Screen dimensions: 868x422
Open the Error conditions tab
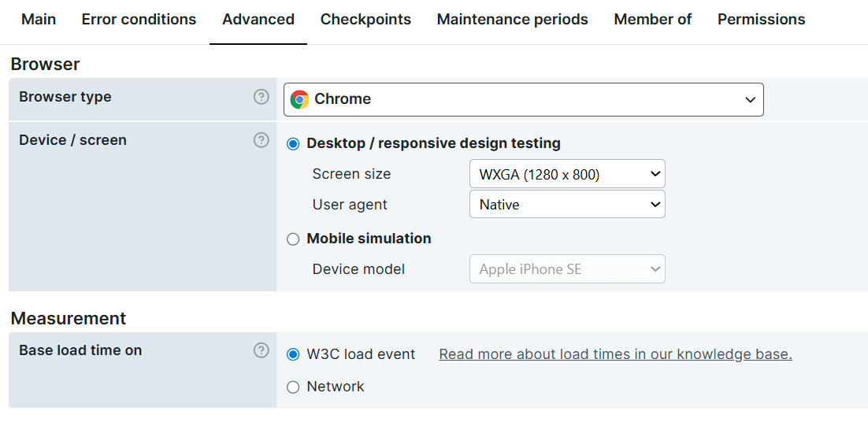click(x=139, y=20)
